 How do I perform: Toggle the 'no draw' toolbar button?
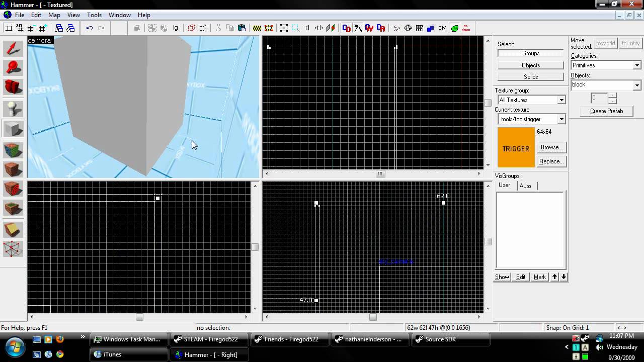tap(466, 28)
